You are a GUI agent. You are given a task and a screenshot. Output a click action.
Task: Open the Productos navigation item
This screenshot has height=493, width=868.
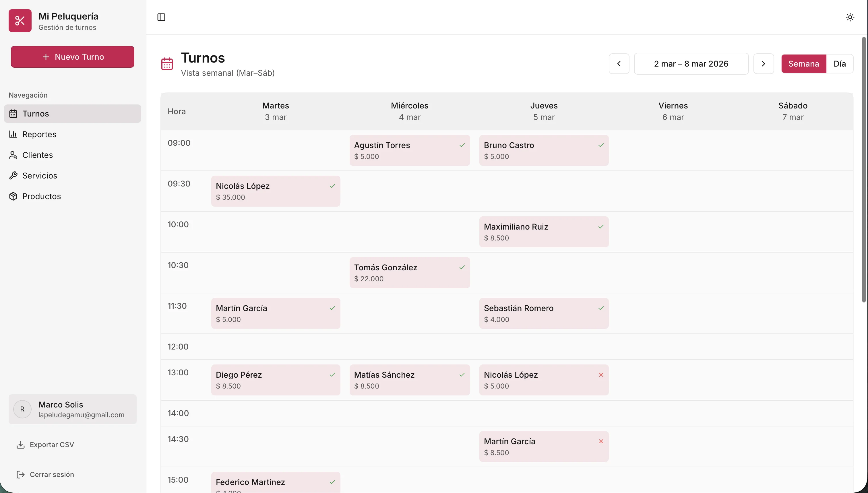[x=41, y=196]
